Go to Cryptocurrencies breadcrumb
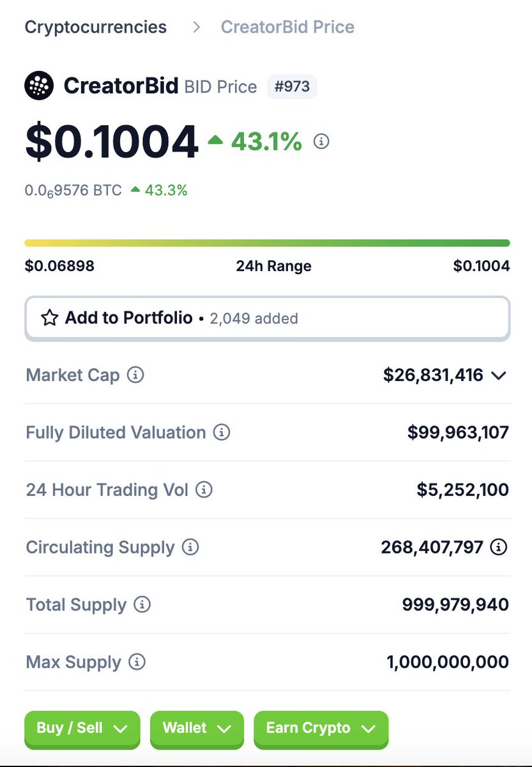The width and height of the screenshot is (532, 767). click(96, 27)
